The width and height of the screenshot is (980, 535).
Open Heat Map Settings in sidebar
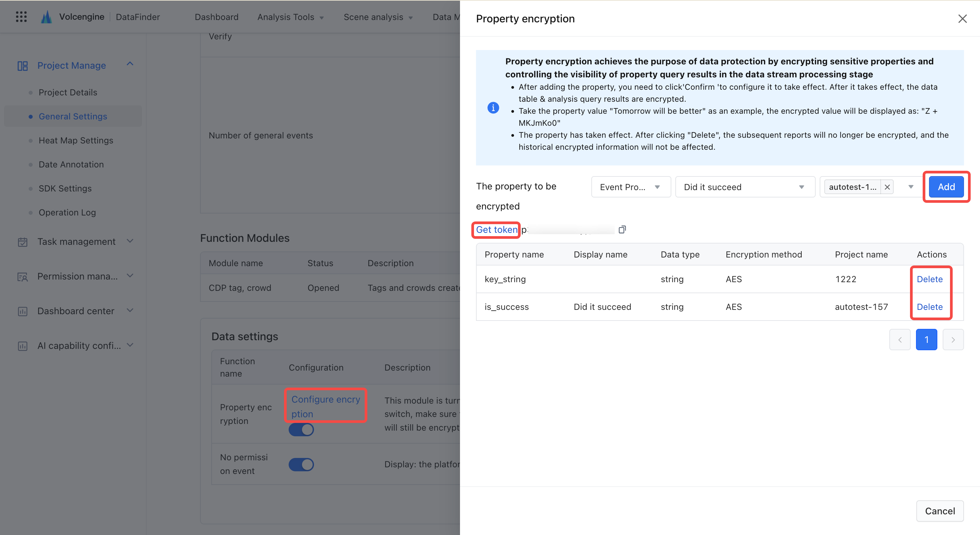76,140
